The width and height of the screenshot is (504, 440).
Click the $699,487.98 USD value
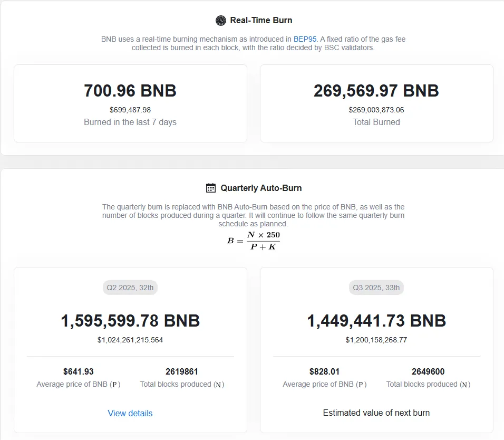pos(130,110)
